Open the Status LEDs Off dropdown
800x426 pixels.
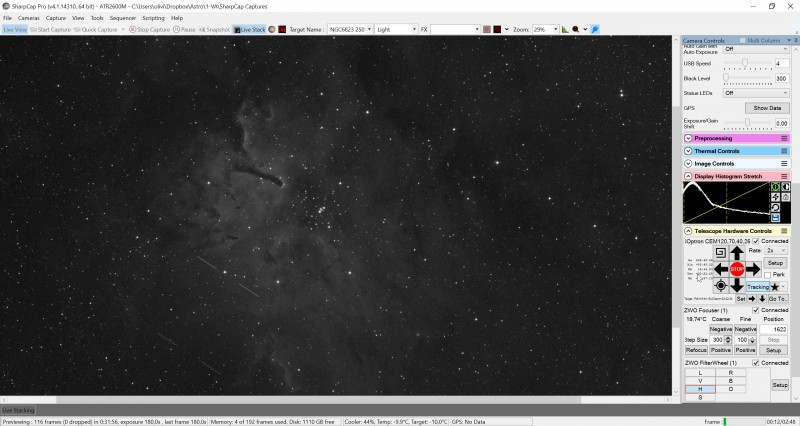756,93
